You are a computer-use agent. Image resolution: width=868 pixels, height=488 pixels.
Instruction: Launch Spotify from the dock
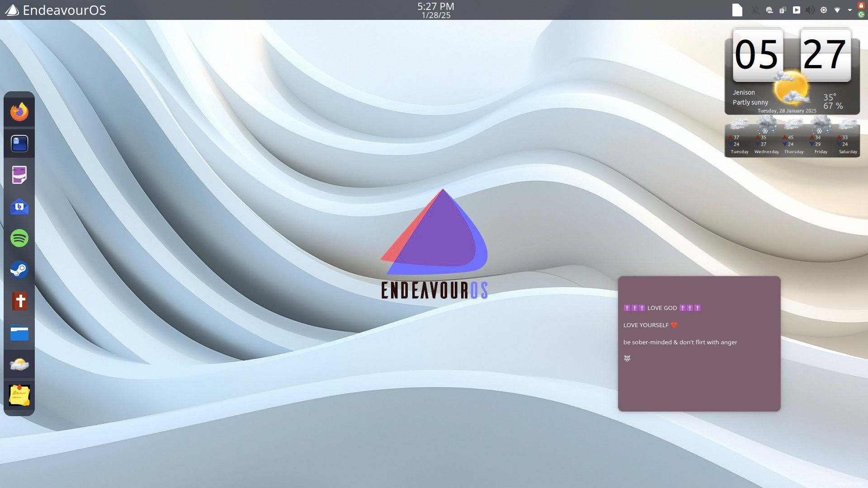(x=19, y=238)
